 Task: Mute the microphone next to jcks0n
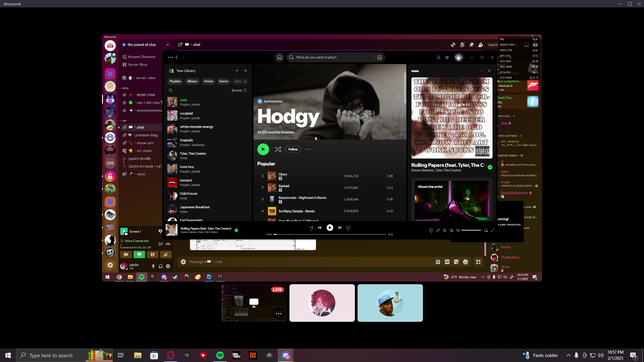click(153, 266)
